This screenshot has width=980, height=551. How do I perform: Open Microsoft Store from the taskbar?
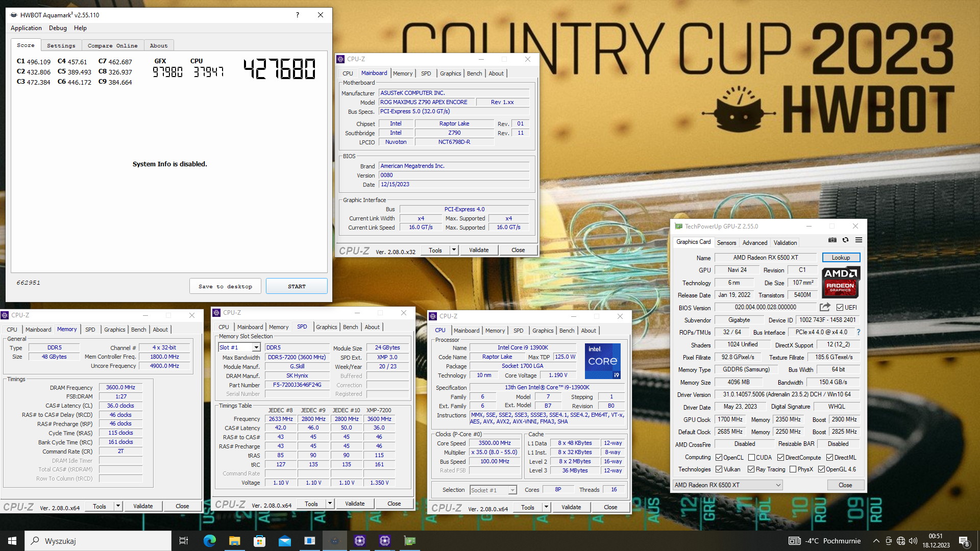point(259,541)
